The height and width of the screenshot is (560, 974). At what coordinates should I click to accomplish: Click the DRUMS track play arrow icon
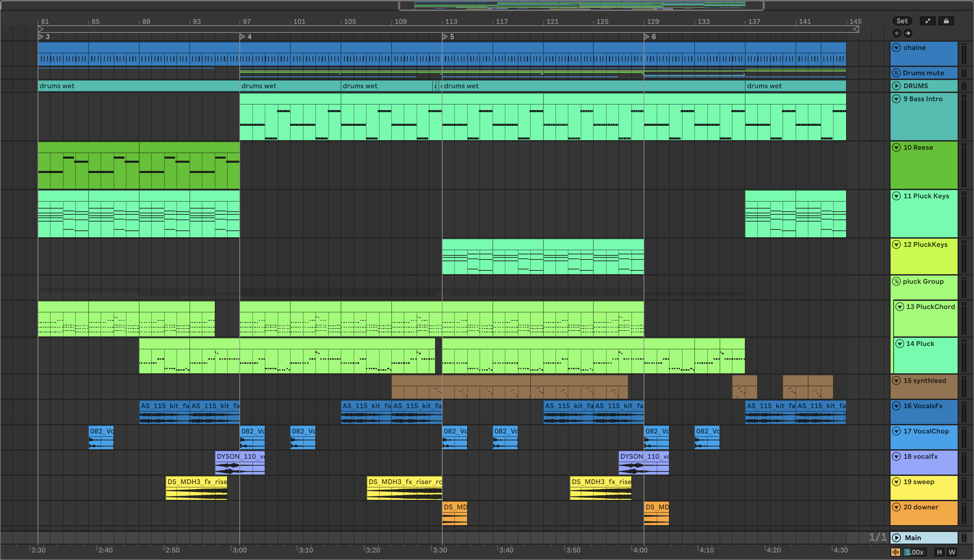click(896, 86)
